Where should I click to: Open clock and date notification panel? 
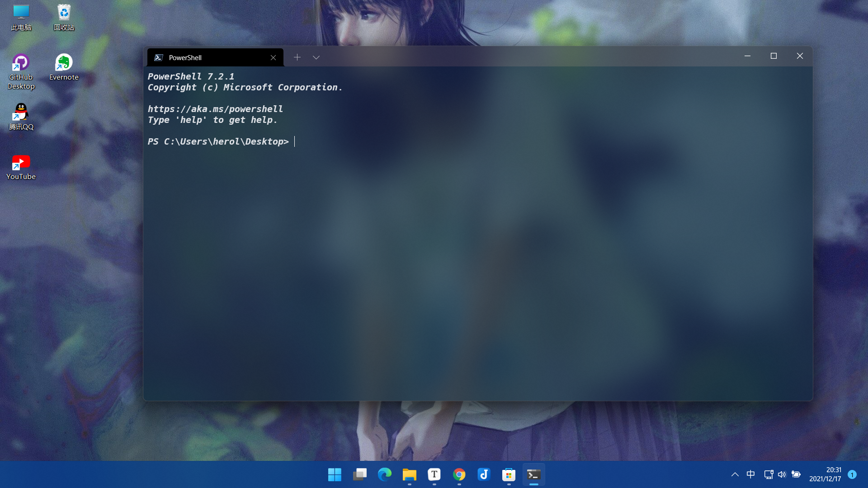pyautogui.click(x=825, y=474)
